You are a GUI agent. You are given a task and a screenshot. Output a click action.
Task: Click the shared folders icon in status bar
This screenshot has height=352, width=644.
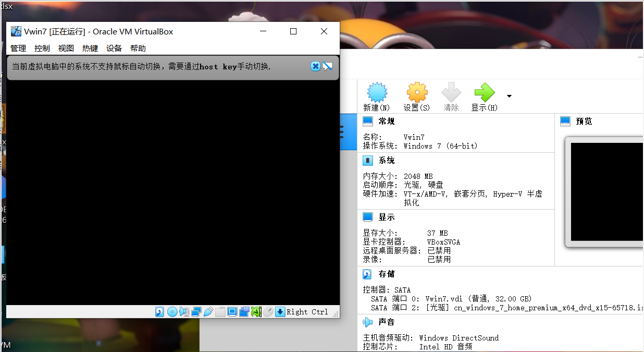[220, 311]
